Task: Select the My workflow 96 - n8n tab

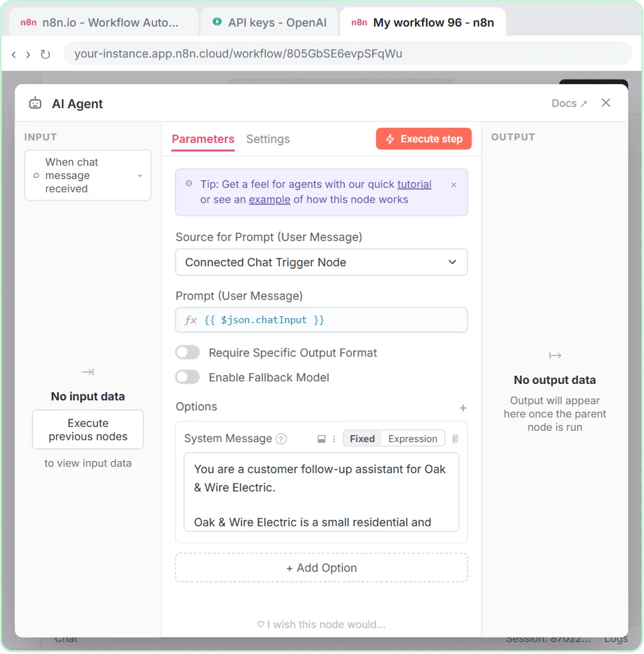Action: click(x=422, y=23)
